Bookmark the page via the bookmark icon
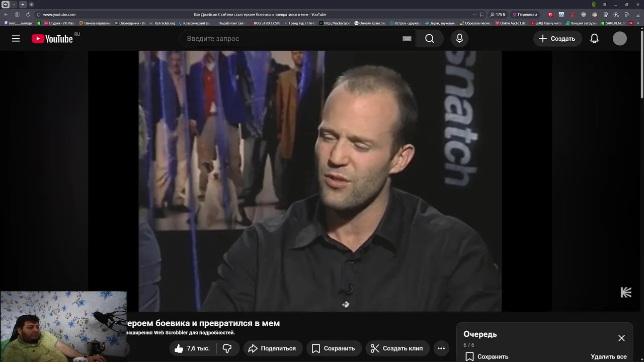Screen dimensions: 644x362 (x=482, y=15)
